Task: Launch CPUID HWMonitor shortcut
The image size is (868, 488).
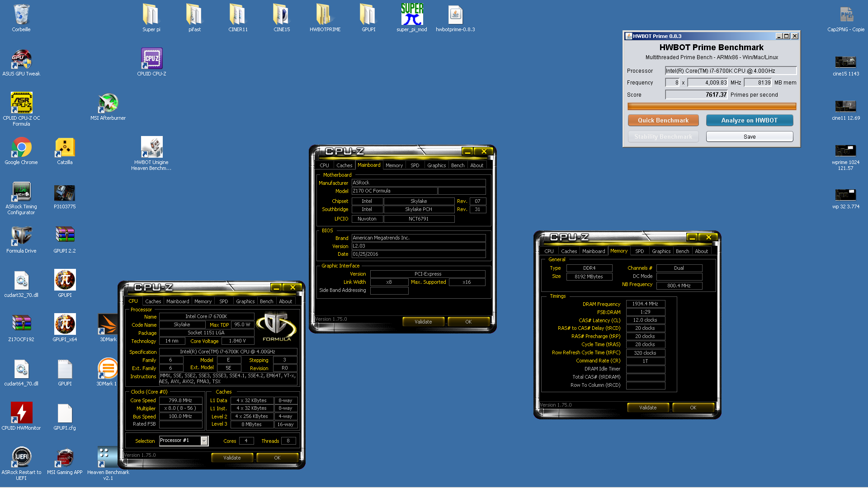Action: coord(21,417)
